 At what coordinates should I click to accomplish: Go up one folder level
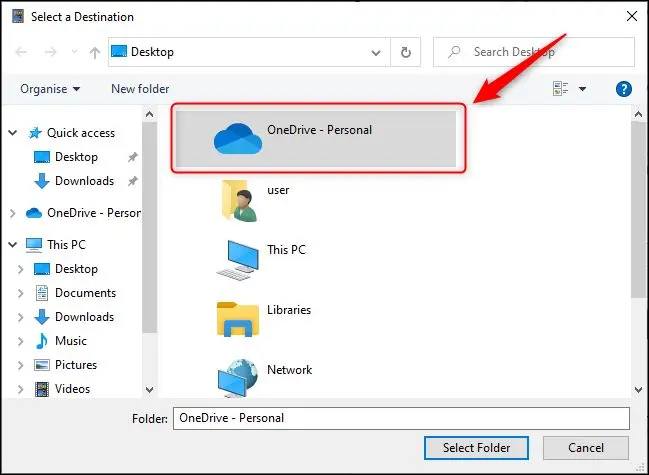click(x=95, y=52)
